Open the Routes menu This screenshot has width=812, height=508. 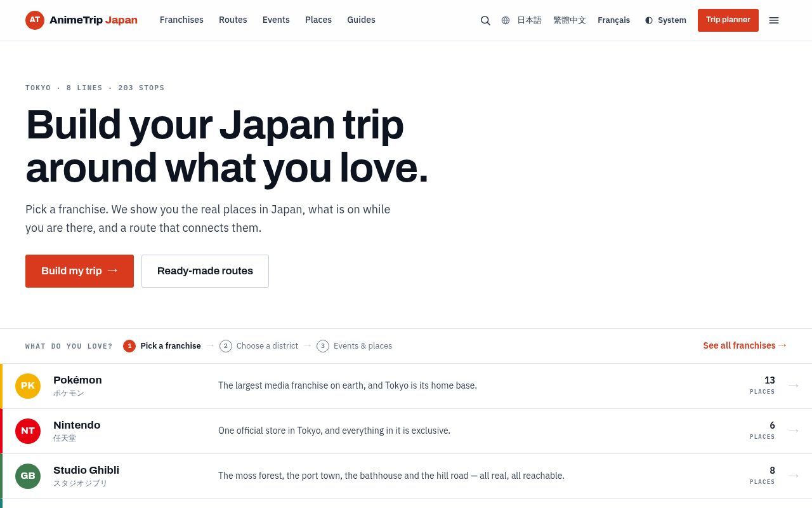click(233, 20)
